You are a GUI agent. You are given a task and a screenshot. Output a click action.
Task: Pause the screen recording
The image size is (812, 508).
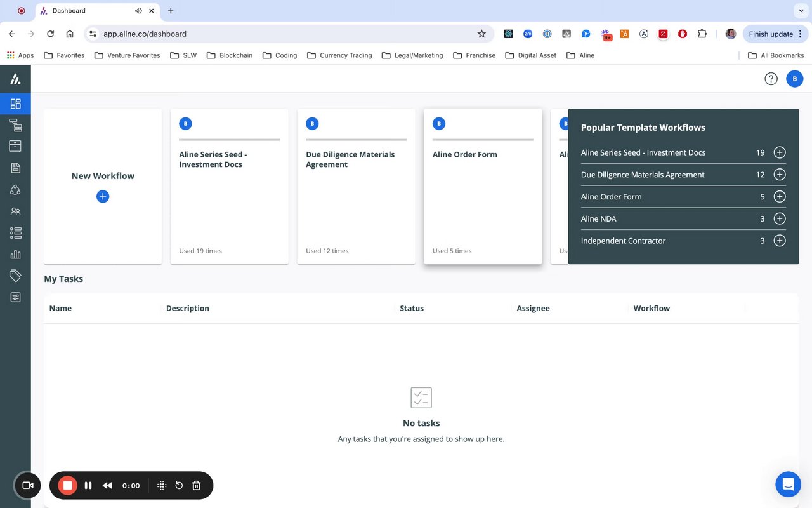[x=88, y=486]
